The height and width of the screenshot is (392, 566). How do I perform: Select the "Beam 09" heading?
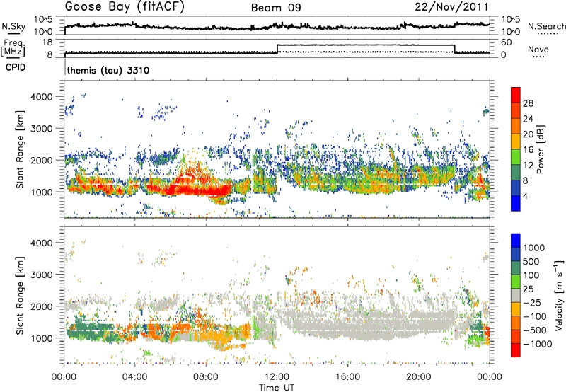coord(276,8)
